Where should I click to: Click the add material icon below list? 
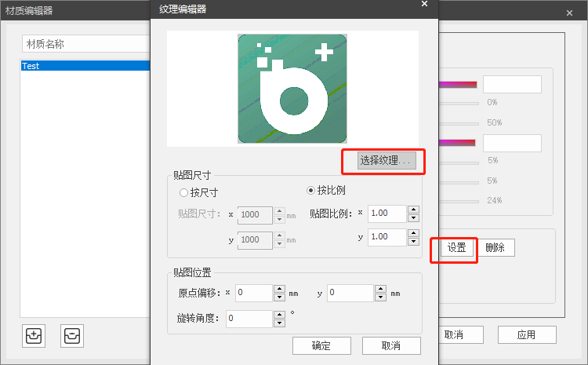(x=34, y=336)
